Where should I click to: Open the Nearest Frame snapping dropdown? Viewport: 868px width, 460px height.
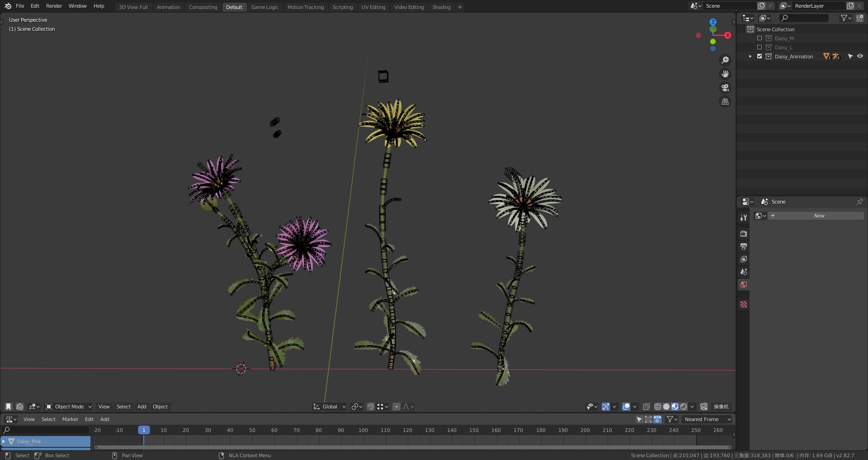(x=707, y=419)
